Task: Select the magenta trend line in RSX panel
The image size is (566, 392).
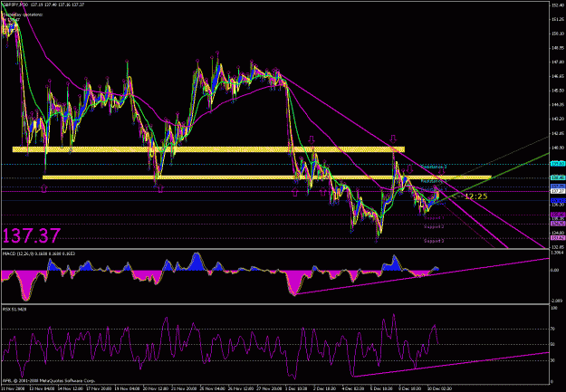Action: click(451, 365)
